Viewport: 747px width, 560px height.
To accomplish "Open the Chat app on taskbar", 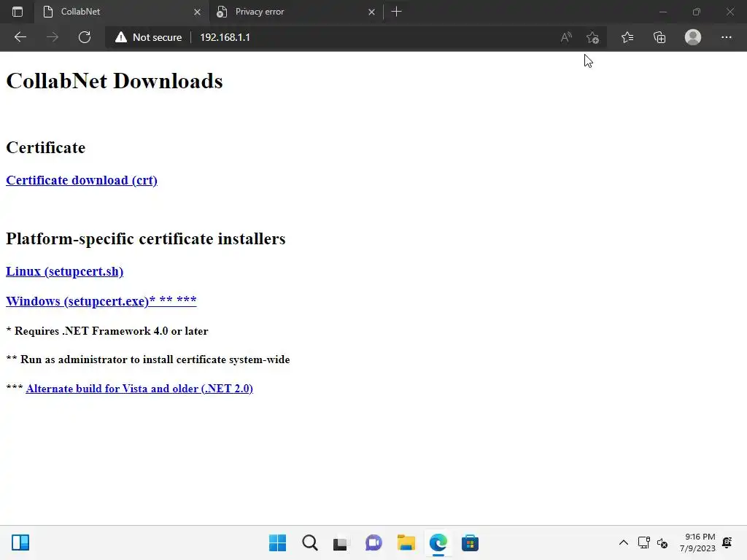I will (373, 542).
